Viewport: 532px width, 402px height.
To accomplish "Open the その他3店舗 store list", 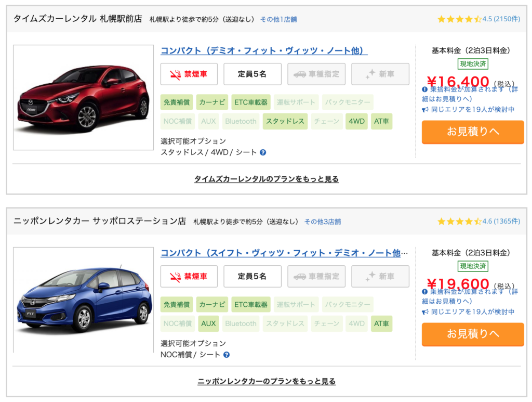I will click(323, 222).
